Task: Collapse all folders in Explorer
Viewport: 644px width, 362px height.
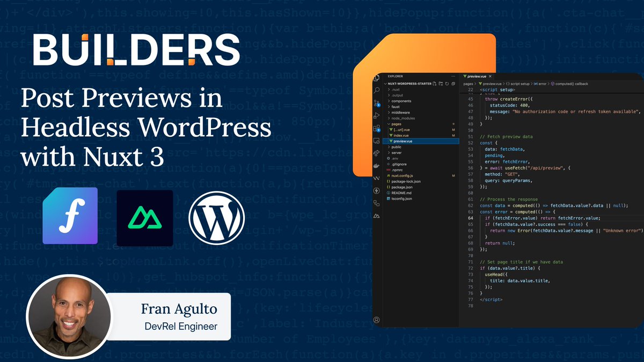Action: coord(453,84)
